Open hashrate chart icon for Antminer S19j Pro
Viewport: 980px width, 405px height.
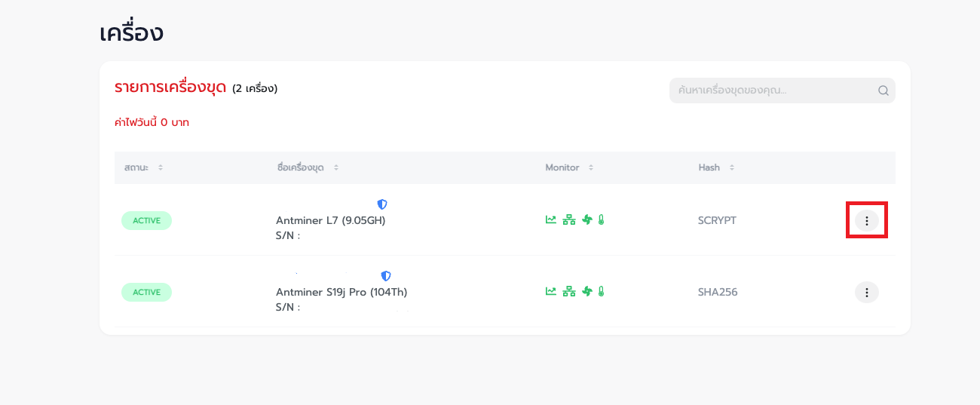coord(551,291)
